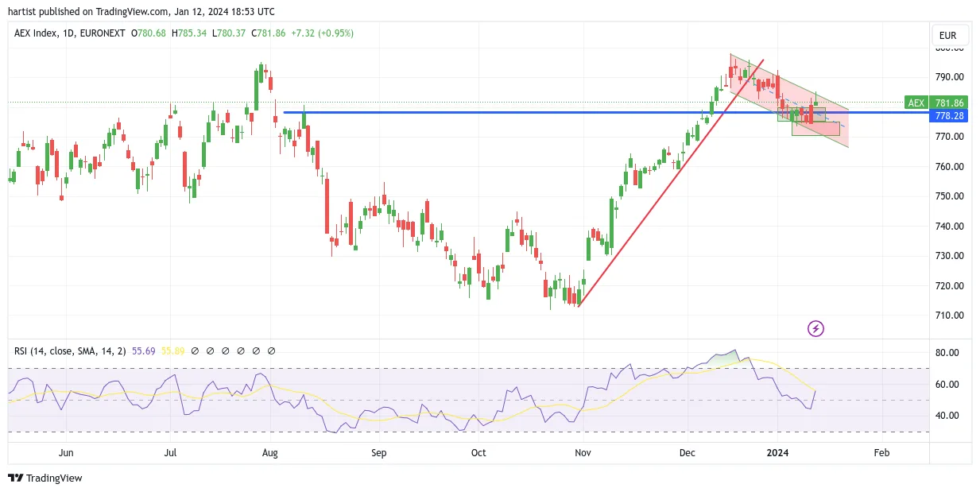The image size is (980, 492).
Task: Click the TradingView logo at bottom left
Action: [x=45, y=478]
